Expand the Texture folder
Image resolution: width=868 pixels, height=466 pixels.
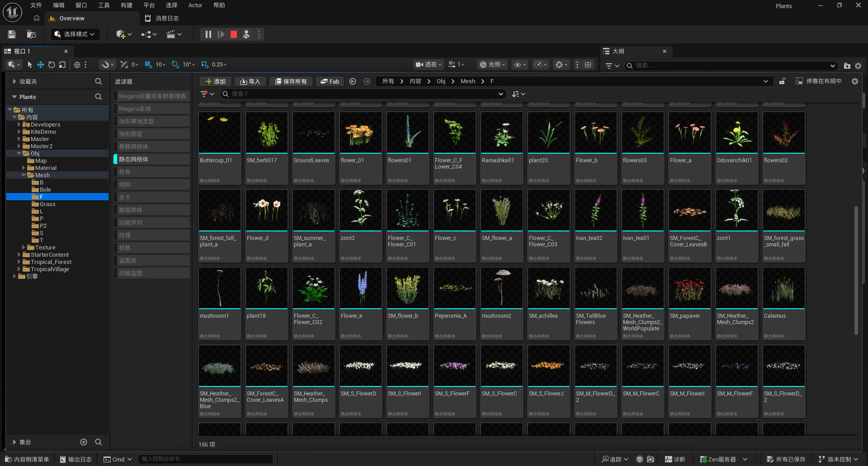[x=24, y=248]
